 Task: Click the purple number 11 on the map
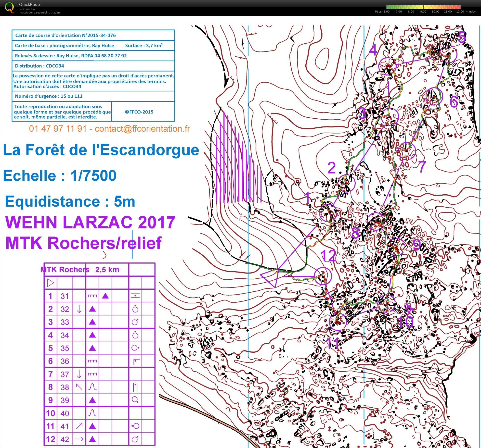tap(333, 343)
